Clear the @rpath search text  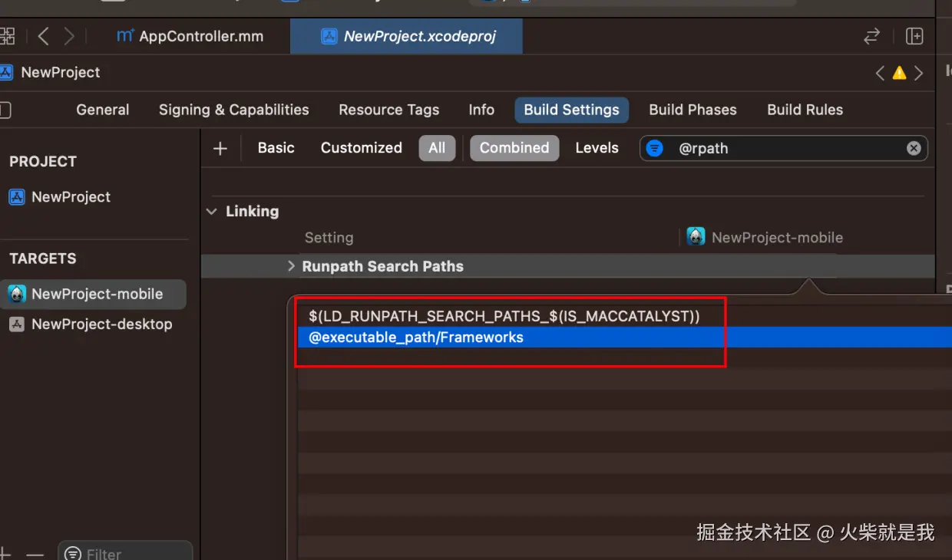pos(914,148)
